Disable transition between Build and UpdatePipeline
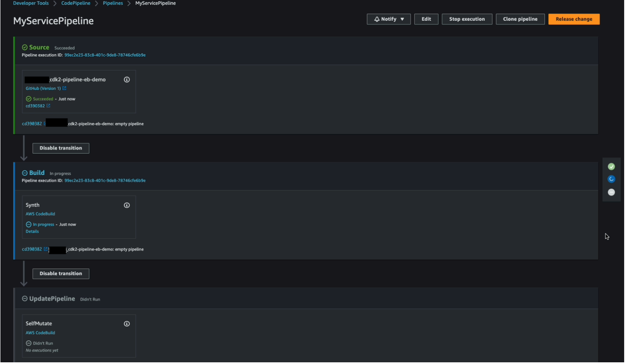The image size is (625, 364). [61, 274]
